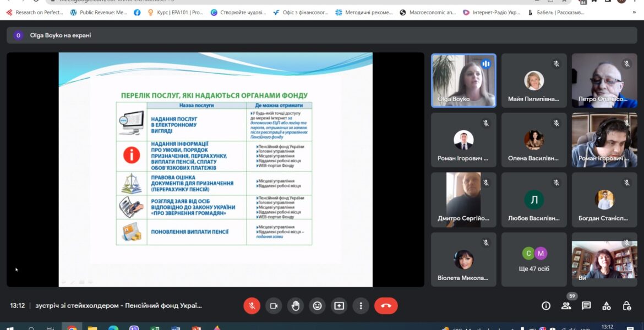Screen dimensions: 644x330
Task: Click the ПОНОВЛЕННЯ ВИПЛАТИ ПЕНСІЇ row in the slide
Action: [214, 232]
